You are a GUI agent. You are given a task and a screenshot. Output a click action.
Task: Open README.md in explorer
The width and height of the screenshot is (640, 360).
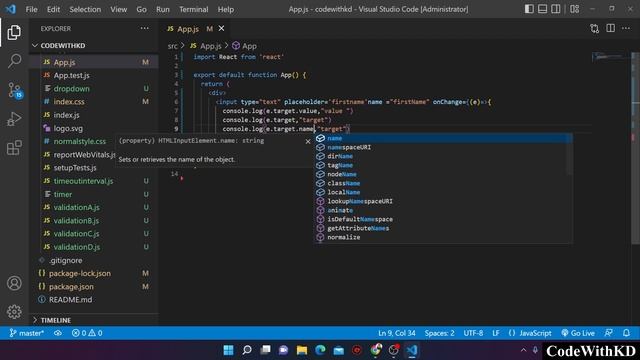click(70, 300)
